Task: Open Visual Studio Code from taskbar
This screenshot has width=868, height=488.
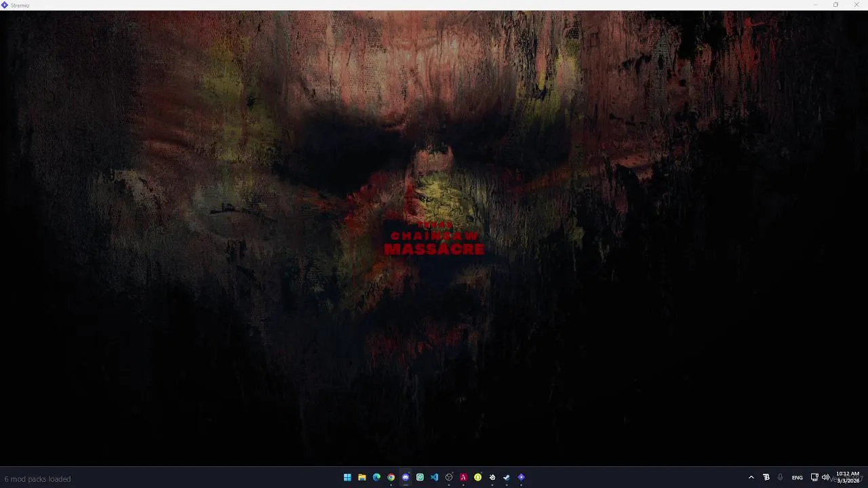Action: point(435,477)
